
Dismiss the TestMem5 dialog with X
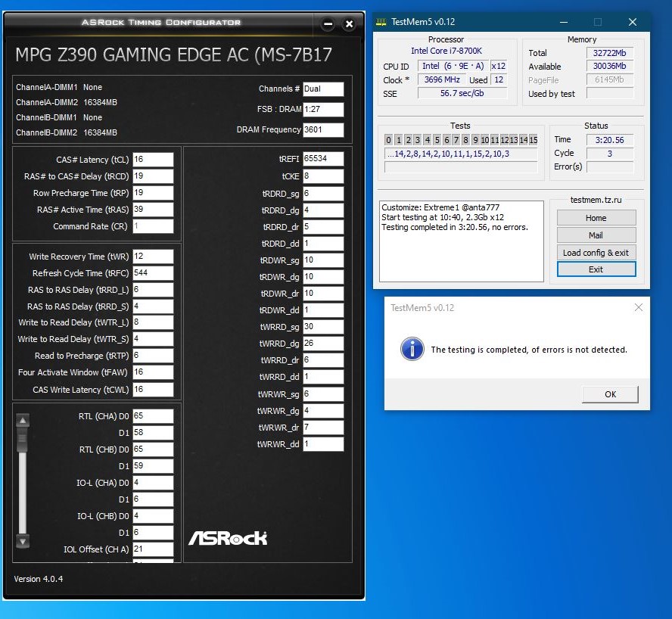coord(639,307)
